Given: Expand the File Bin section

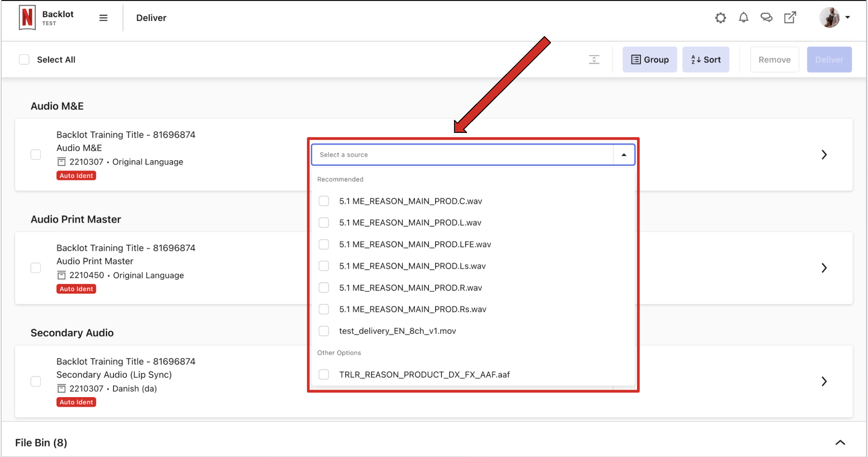Looking at the screenshot, I should click(x=843, y=442).
